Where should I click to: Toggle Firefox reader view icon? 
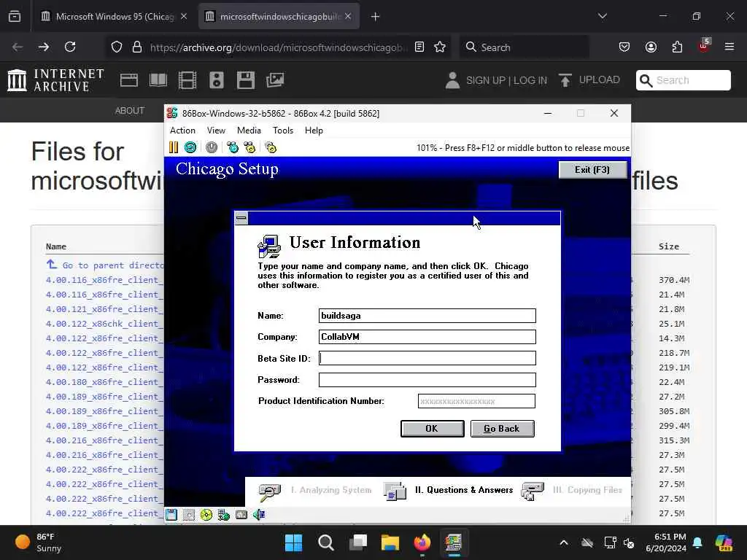(x=419, y=47)
